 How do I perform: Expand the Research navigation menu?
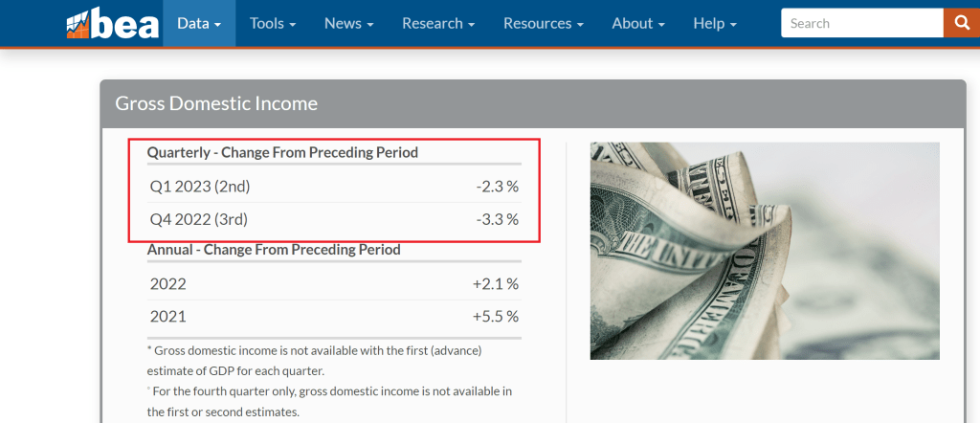tap(438, 23)
